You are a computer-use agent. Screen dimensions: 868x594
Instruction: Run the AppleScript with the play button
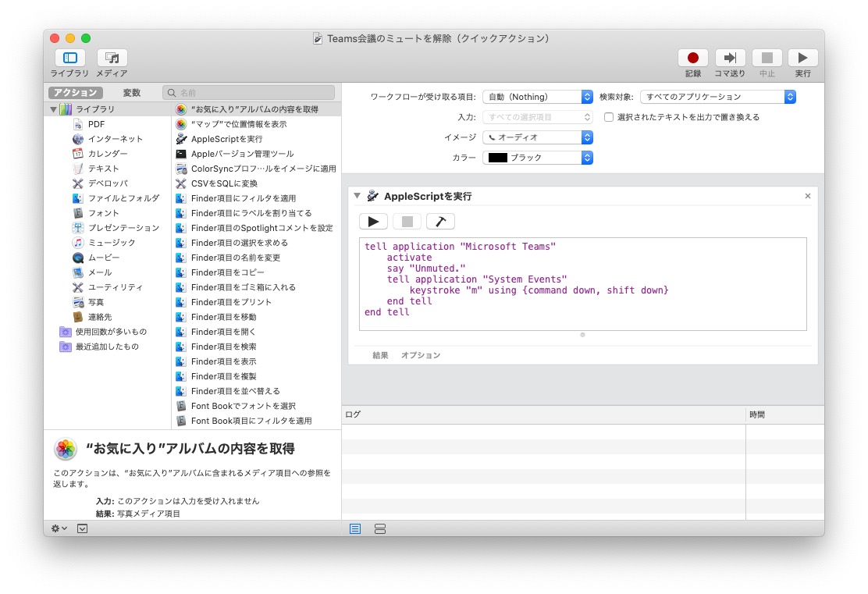374,222
